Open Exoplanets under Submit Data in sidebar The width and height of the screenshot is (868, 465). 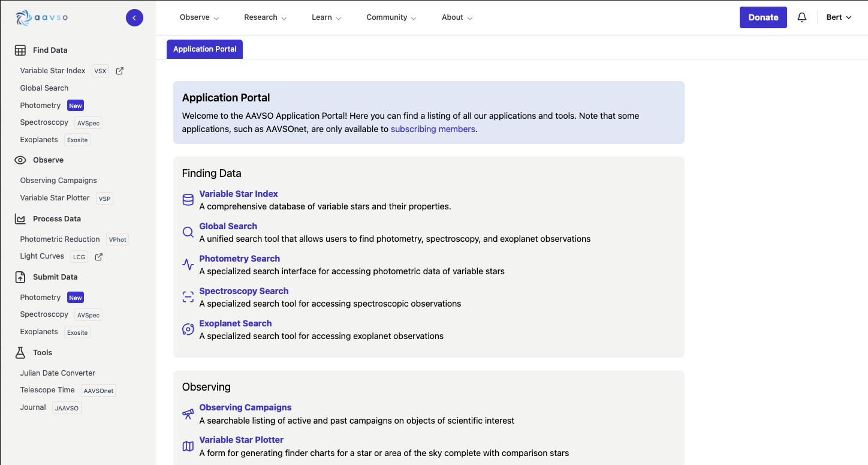pos(39,332)
